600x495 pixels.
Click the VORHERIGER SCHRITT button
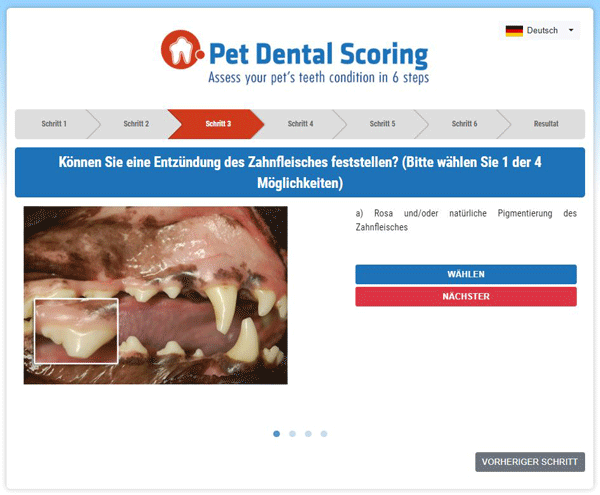click(530, 462)
